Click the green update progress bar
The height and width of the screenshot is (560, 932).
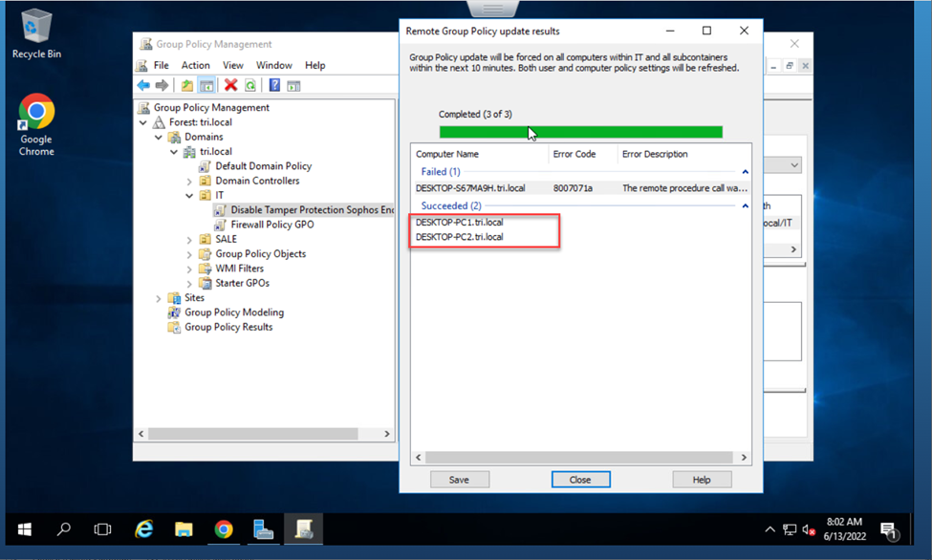(581, 132)
